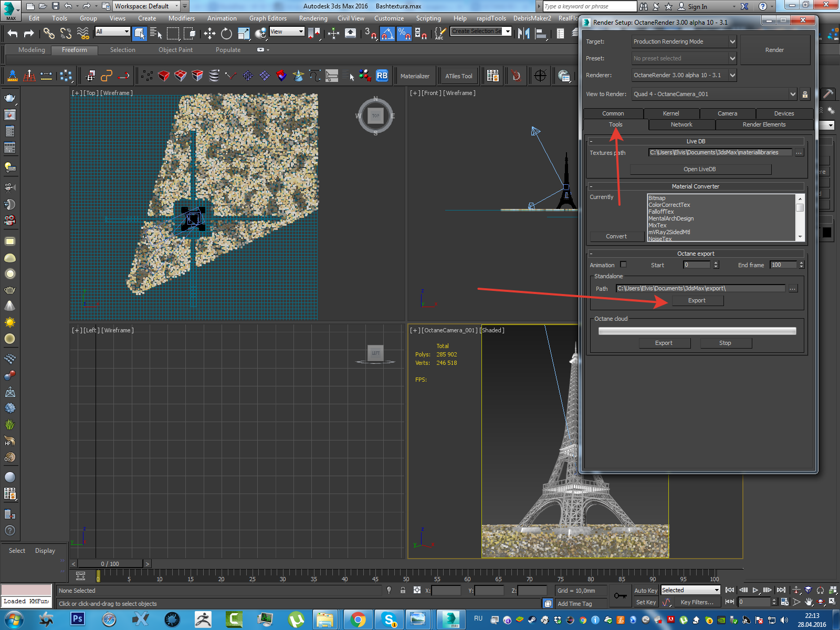Click the timeline frame slider 0 / 100
The image size is (840, 630).
[x=110, y=564]
